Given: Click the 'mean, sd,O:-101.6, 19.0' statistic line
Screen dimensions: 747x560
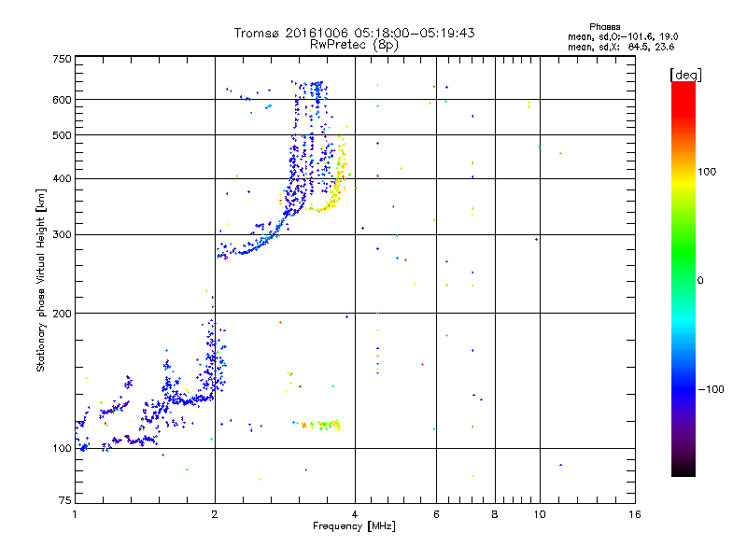Looking at the screenshot, I should tap(623, 36).
